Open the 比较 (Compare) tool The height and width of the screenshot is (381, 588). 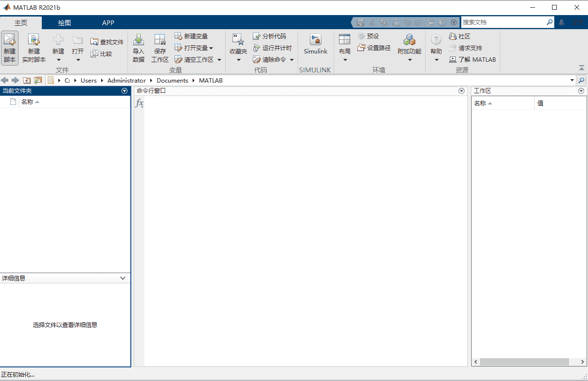pos(103,53)
